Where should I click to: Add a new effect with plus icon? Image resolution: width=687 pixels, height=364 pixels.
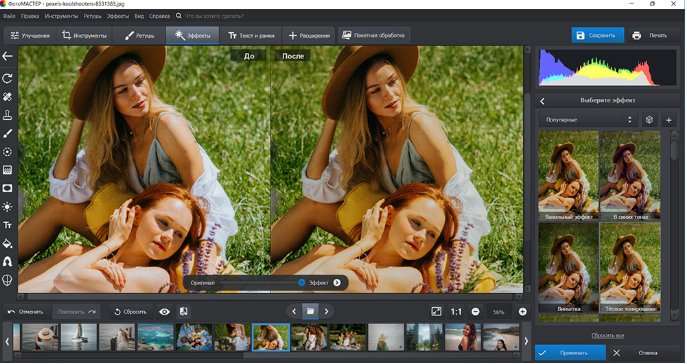point(669,120)
